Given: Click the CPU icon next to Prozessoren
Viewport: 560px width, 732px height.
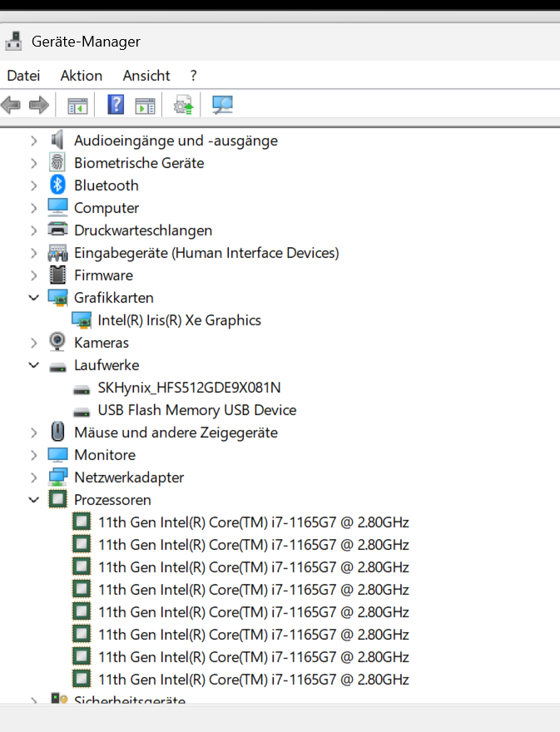Looking at the screenshot, I should [57, 499].
